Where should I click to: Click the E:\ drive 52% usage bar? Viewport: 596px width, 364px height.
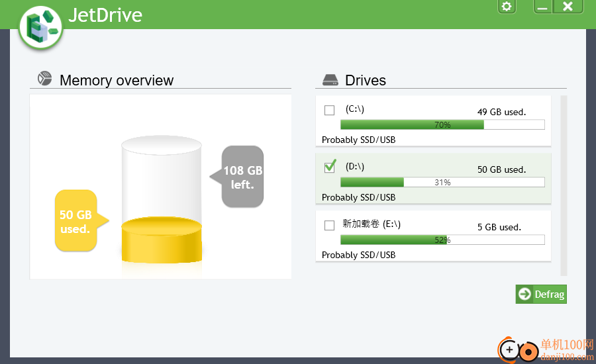(x=442, y=240)
